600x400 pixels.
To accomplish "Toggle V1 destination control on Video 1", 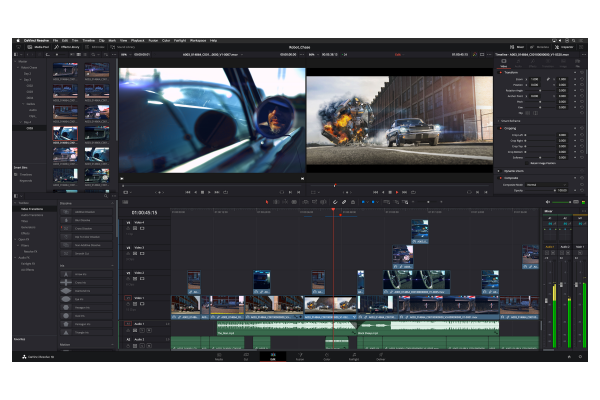I will click(128, 298).
